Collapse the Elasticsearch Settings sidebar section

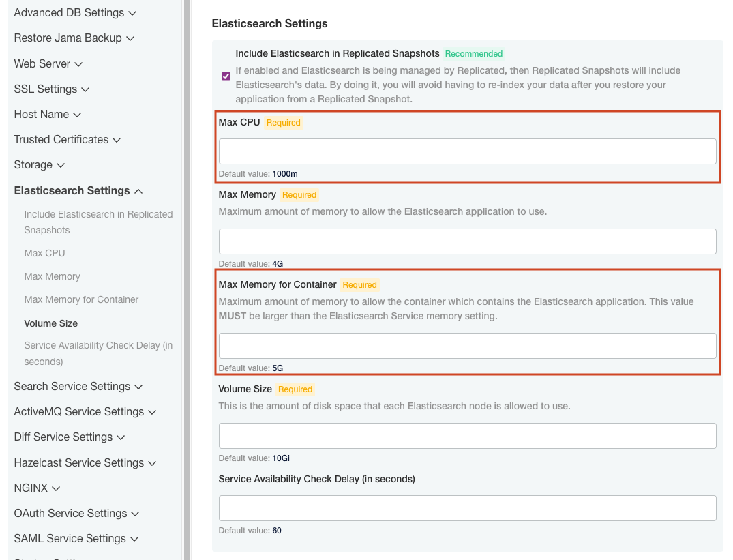click(78, 191)
